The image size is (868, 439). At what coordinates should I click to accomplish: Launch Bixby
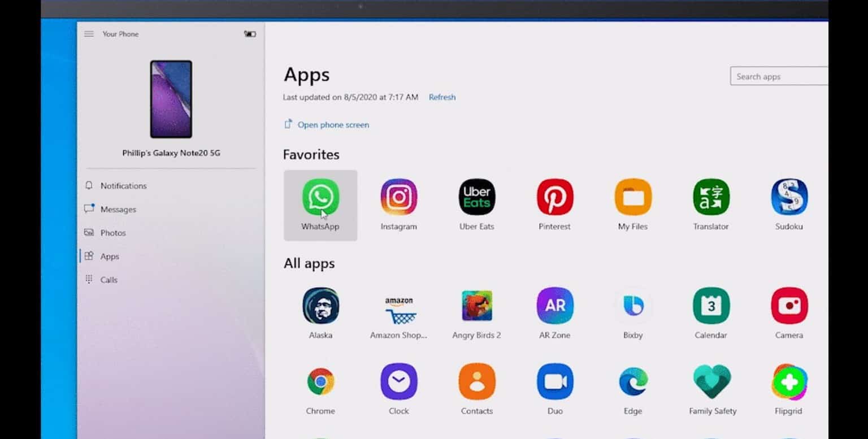pyautogui.click(x=632, y=305)
